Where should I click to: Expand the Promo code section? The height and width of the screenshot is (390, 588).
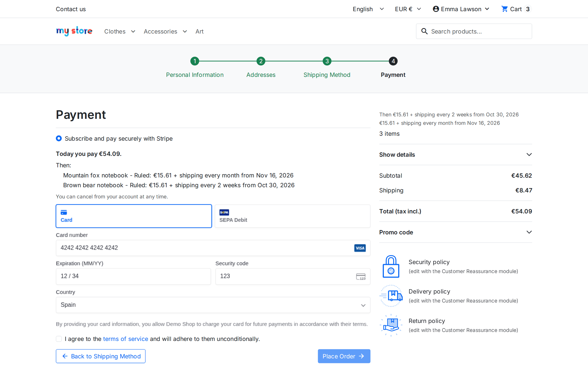pyautogui.click(x=455, y=232)
